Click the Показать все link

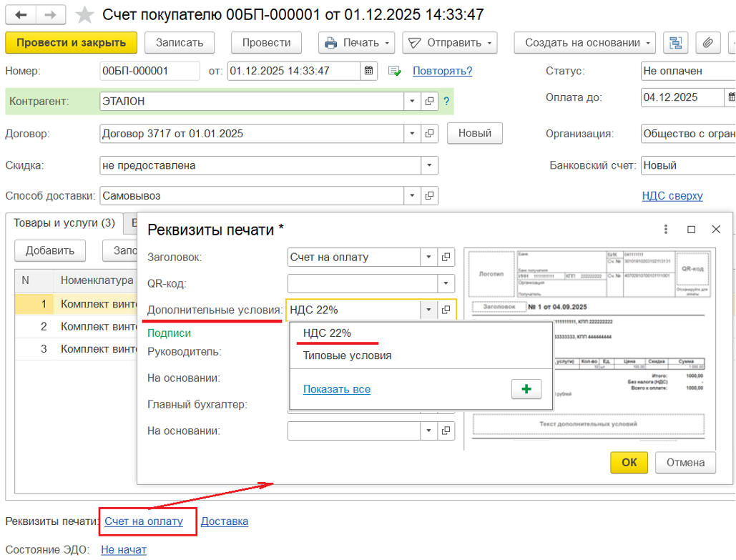pos(337,389)
